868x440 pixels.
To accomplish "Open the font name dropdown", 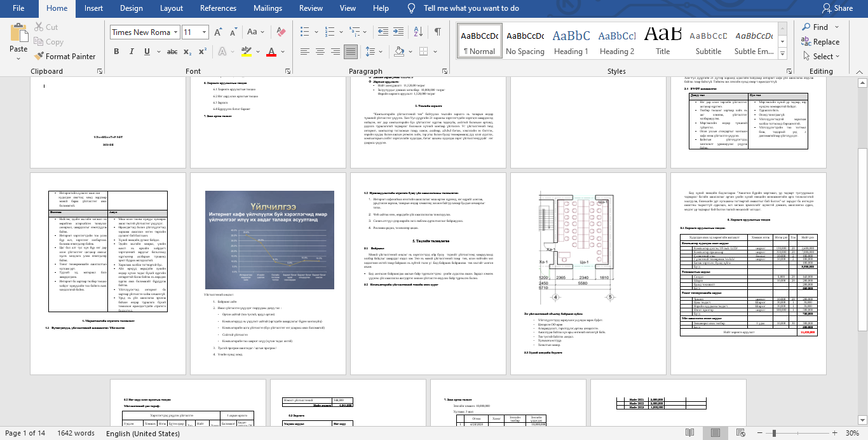I will (175, 32).
